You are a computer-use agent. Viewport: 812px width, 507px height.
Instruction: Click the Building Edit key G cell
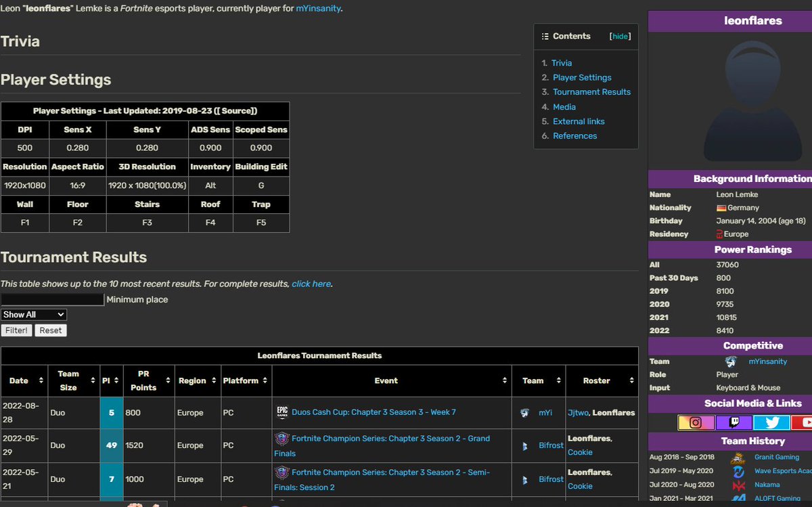pos(261,185)
